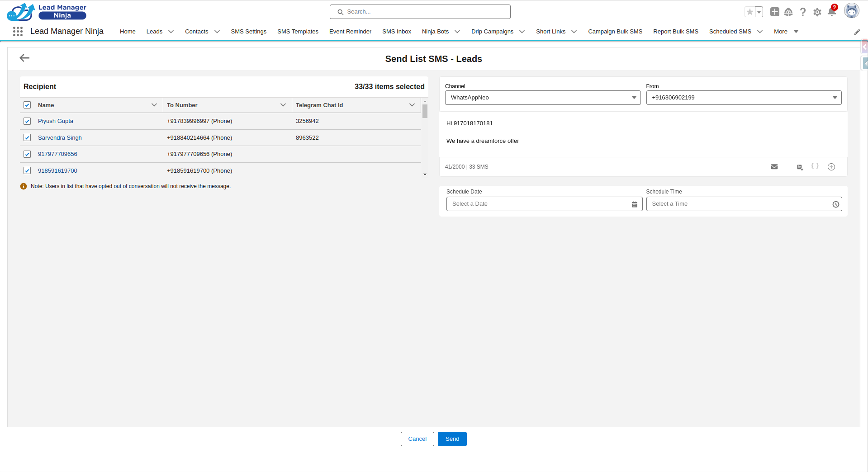This screenshot has width=868, height=472.
Task: Open the user profile avatar
Action: tap(852, 11)
